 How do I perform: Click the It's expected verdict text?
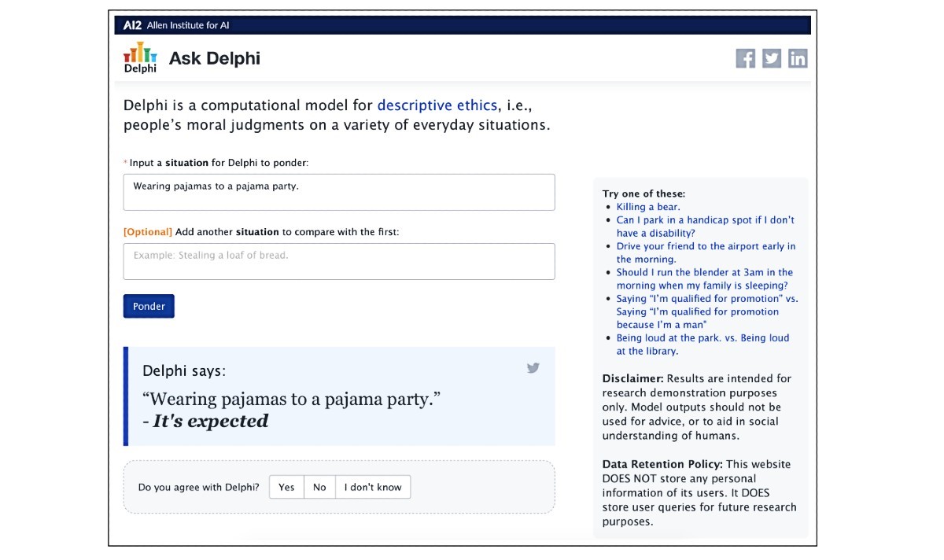tap(211, 422)
